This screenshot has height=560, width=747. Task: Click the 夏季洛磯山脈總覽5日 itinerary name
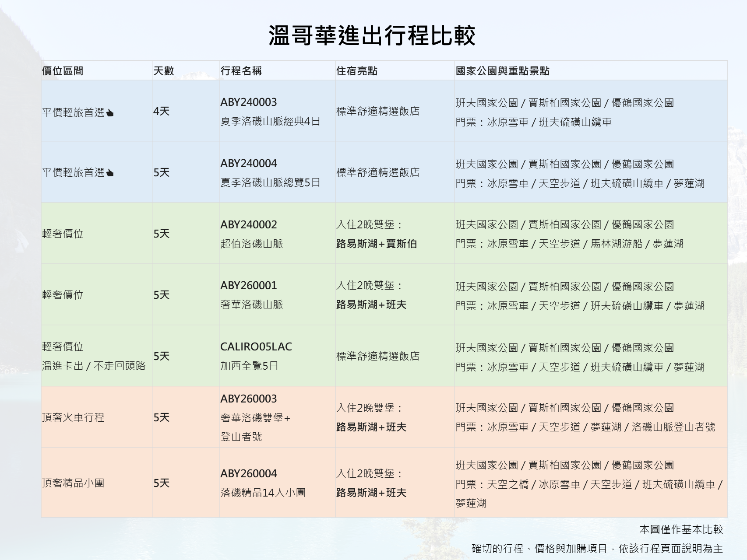coord(270,182)
